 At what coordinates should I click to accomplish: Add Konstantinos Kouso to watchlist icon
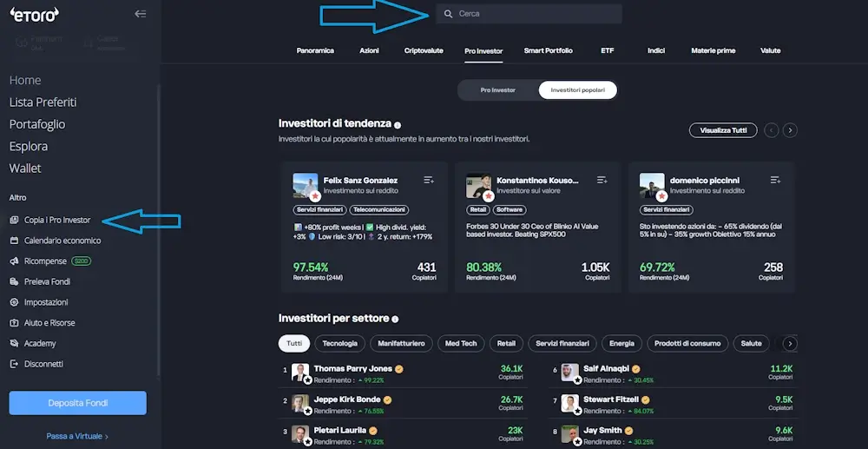(602, 180)
